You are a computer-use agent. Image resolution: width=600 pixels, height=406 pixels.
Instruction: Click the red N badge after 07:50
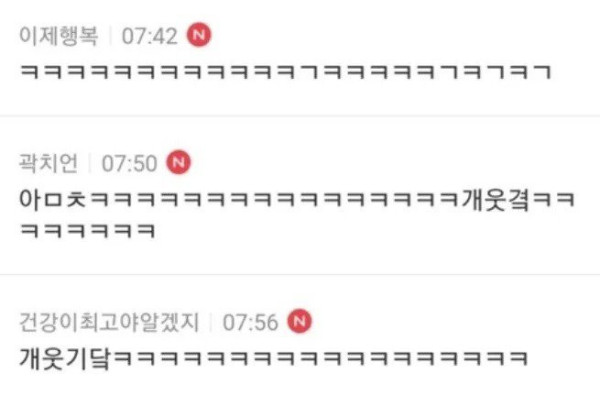(x=178, y=163)
